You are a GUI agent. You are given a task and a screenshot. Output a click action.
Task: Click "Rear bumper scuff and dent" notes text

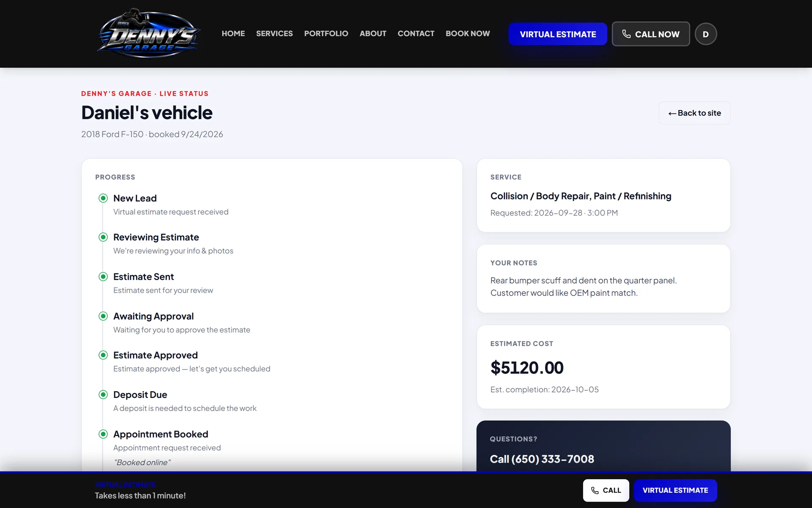[x=584, y=287]
